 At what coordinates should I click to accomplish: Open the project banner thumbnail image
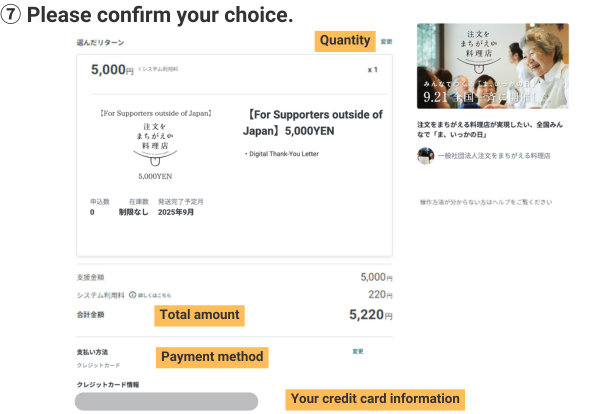[491, 66]
